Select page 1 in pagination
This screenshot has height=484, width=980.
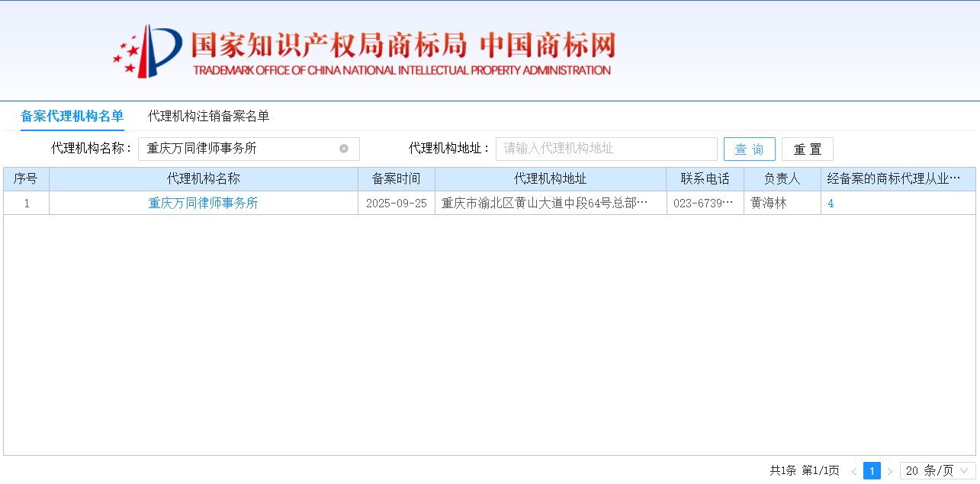click(872, 471)
